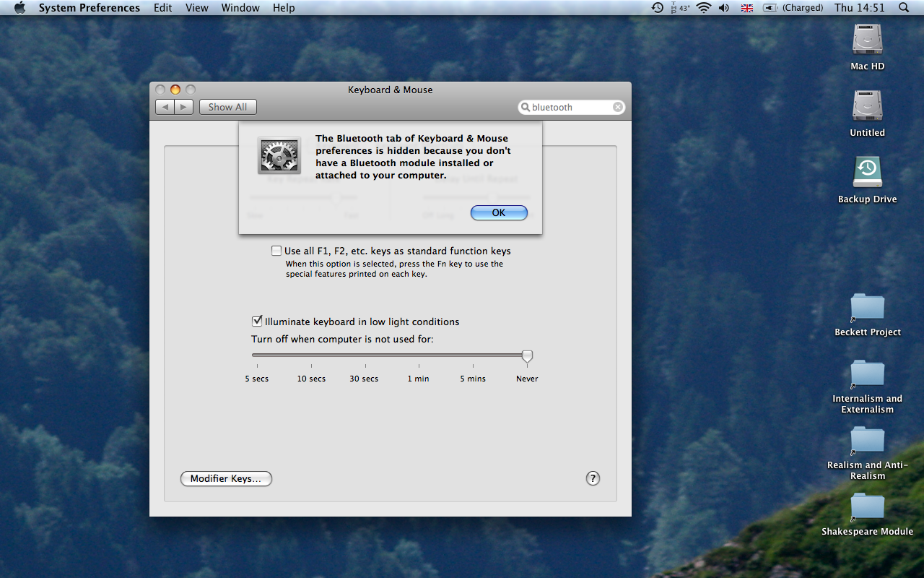This screenshot has height=578, width=924.
Task: Select the Shakespeare Module folder
Action: pos(867,506)
